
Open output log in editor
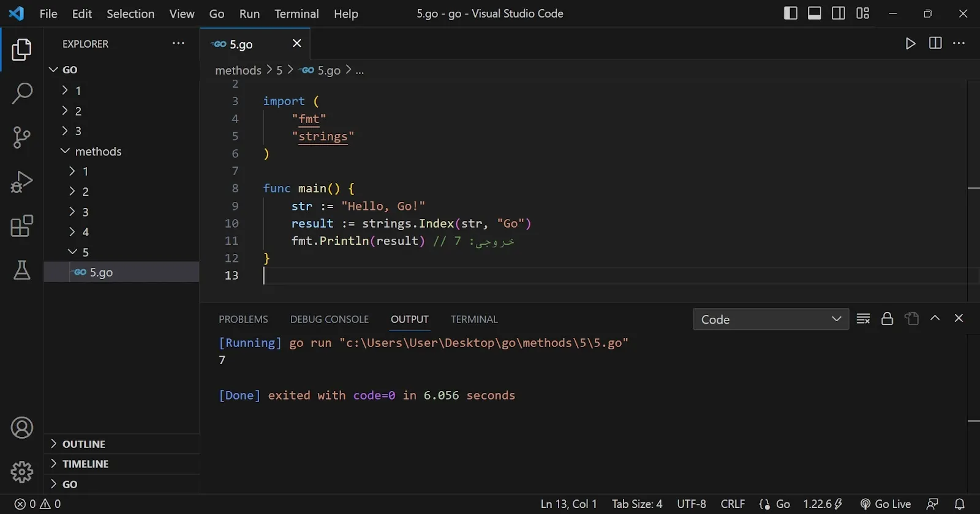[911, 319]
